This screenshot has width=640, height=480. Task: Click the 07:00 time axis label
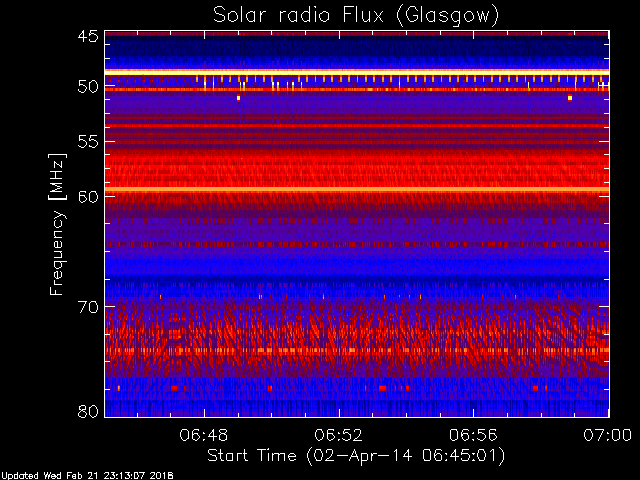tap(607, 435)
